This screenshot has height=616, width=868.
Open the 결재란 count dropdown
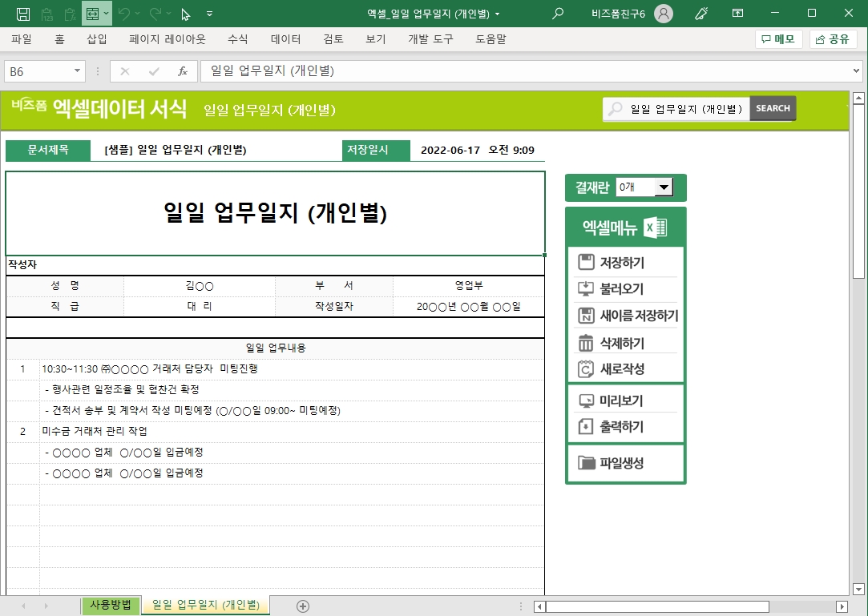pyautogui.click(x=663, y=187)
